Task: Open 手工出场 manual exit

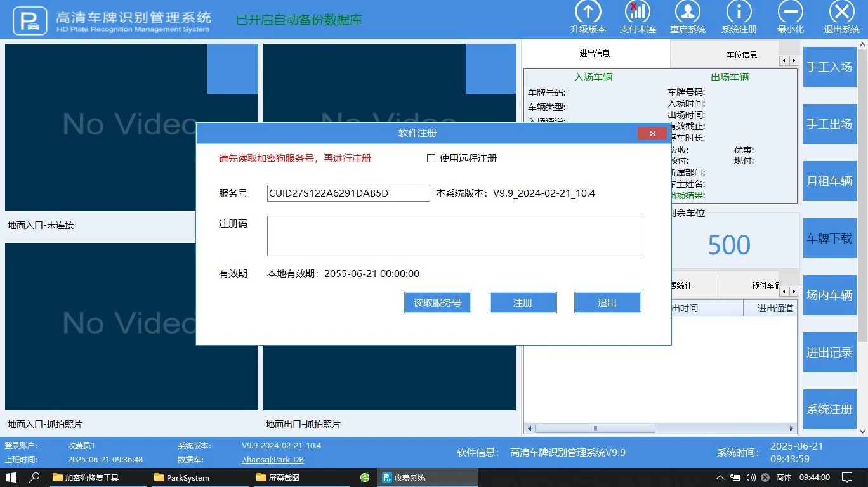Action: (x=829, y=124)
